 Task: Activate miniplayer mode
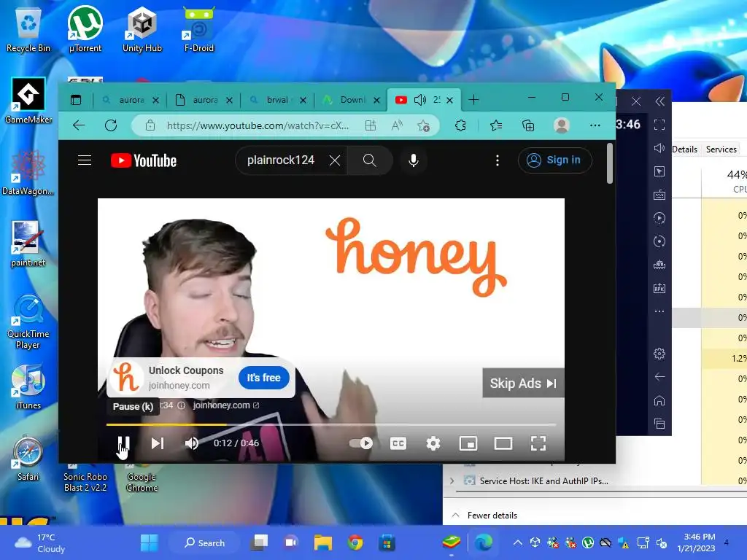pyautogui.click(x=468, y=443)
